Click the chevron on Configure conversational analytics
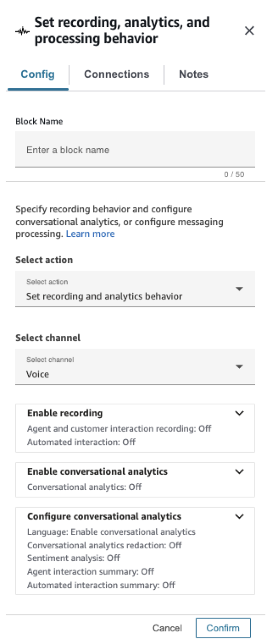Image resolution: width=278 pixels, height=644 pixels. (x=239, y=517)
